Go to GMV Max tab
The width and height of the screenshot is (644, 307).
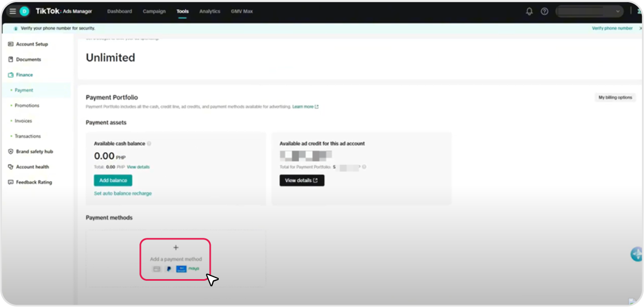click(x=242, y=11)
